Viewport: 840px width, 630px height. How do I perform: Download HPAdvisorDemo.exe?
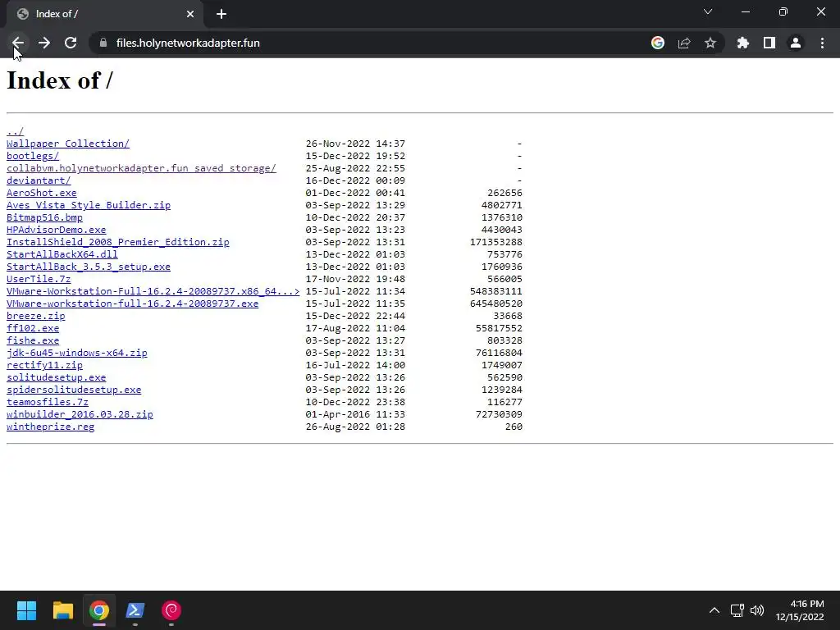57,230
